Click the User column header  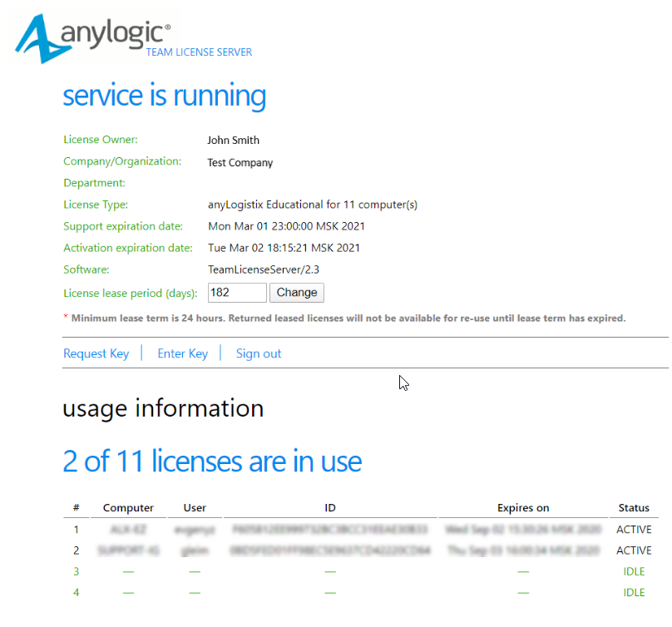point(195,508)
